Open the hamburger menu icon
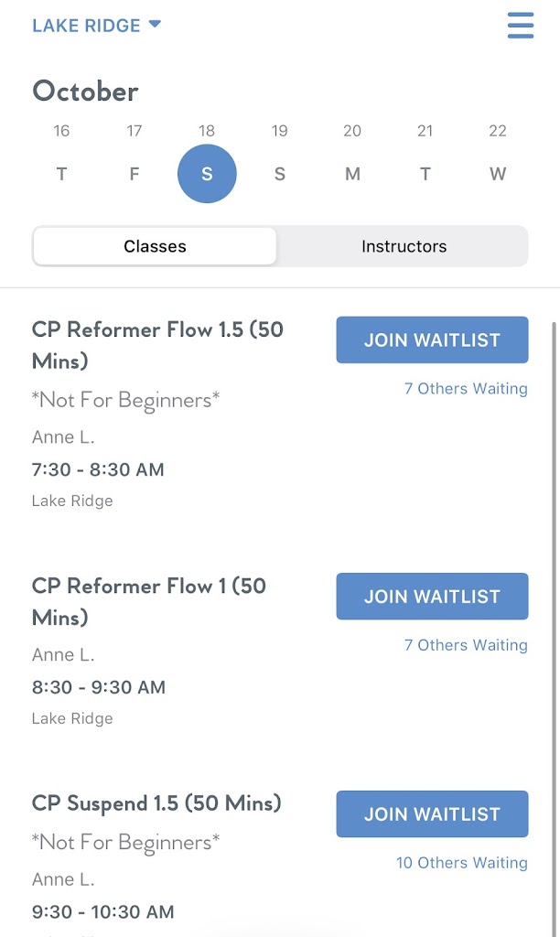The width and height of the screenshot is (560, 937). pyautogui.click(x=520, y=26)
